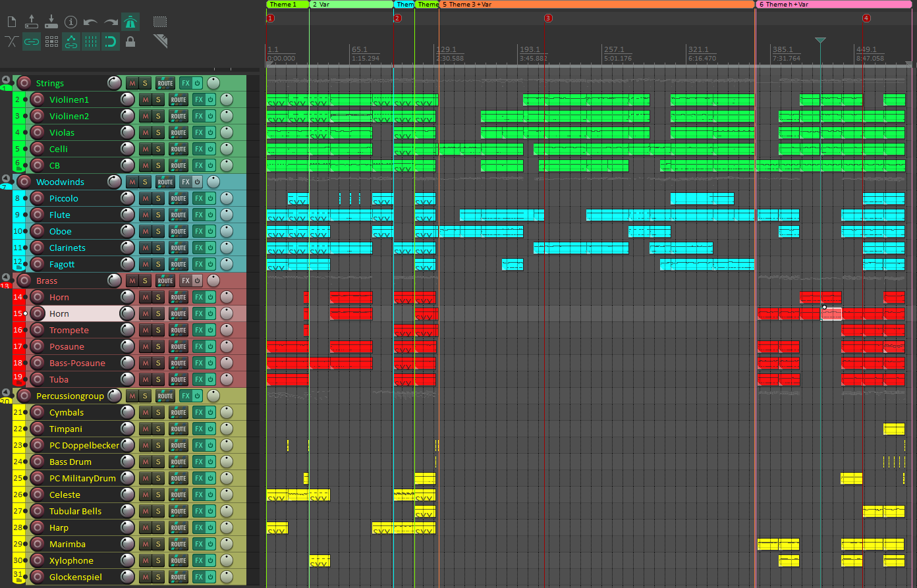
Task: Collapse the Percussiongroup folder track
Action: [x=6, y=393]
